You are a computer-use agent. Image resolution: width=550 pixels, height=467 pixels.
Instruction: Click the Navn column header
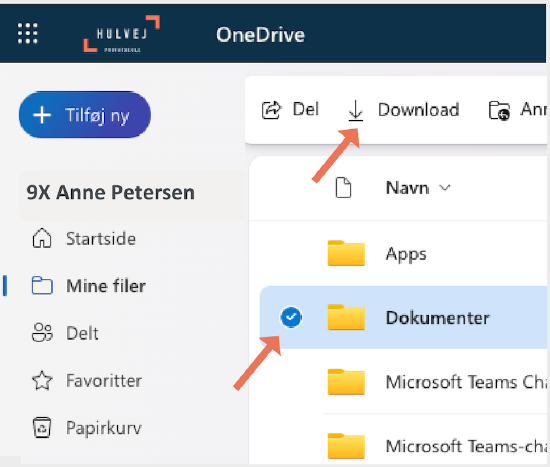pos(407,188)
